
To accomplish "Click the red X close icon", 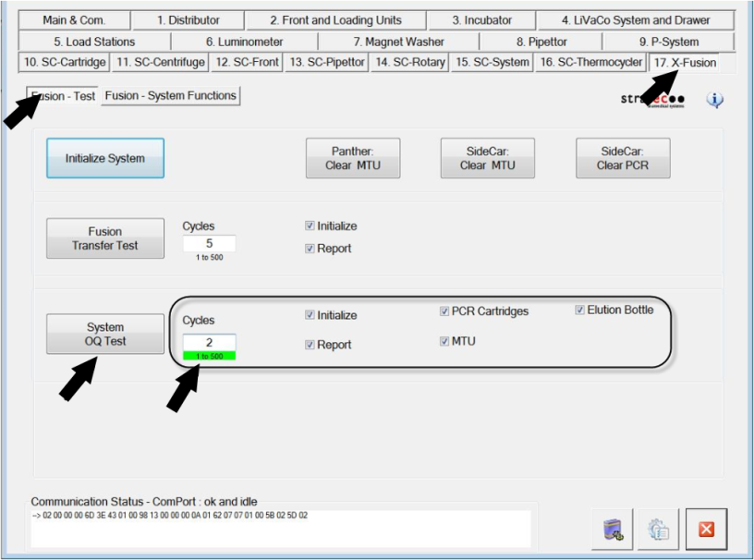I will click(706, 529).
